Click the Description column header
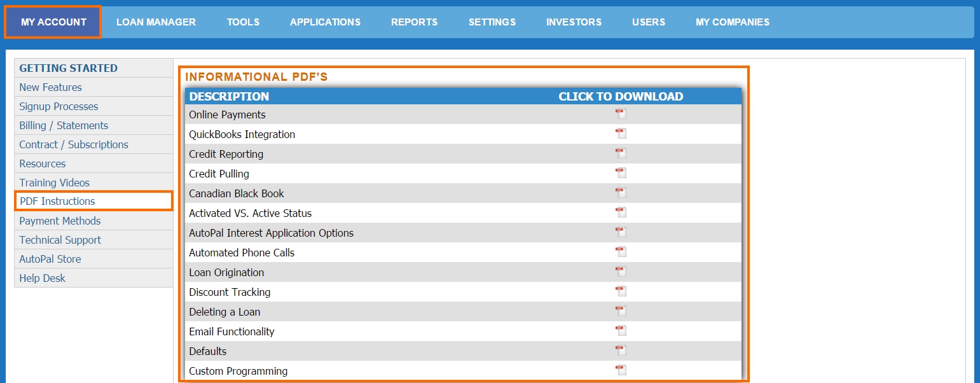The image size is (980, 383). (x=229, y=97)
